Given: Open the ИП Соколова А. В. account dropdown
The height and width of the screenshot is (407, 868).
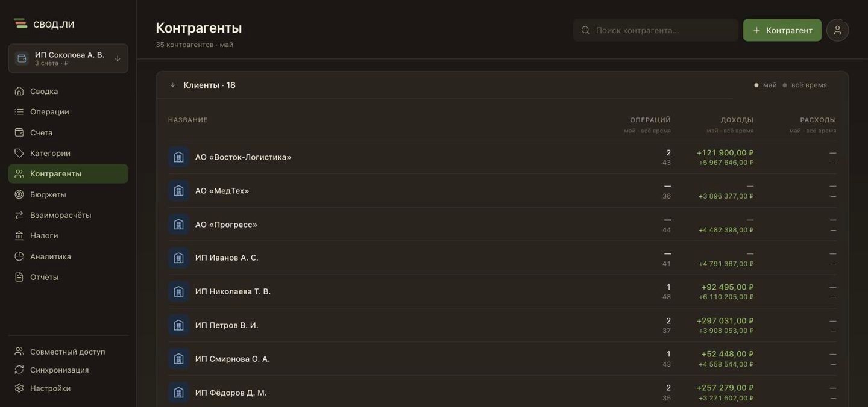Looking at the screenshot, I should [68, 58].
